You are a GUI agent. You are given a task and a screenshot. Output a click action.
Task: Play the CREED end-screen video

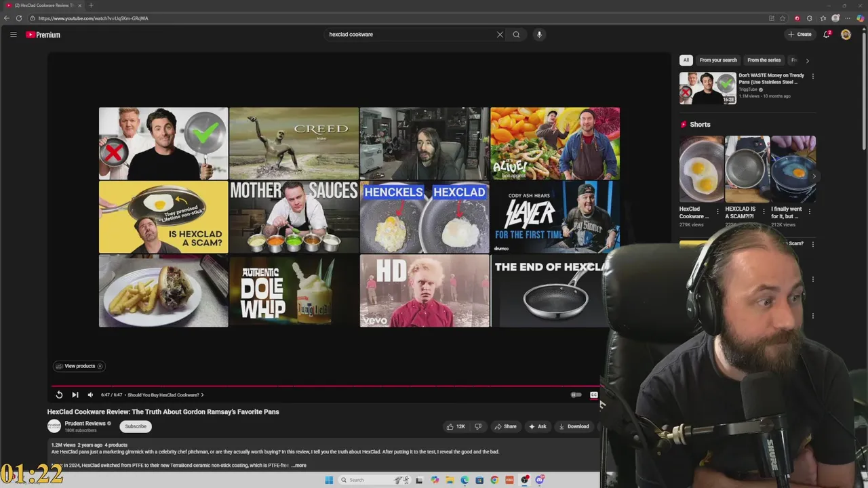(294, 143)
